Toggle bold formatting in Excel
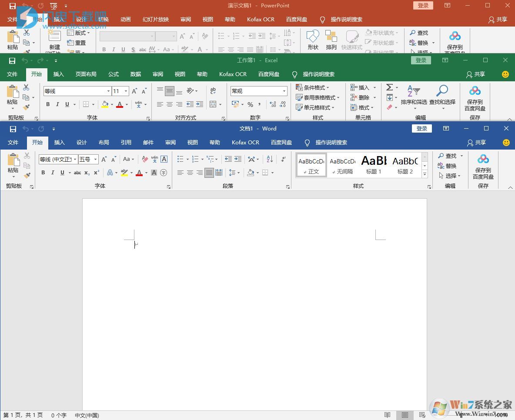515x420 pixels. (48, 104)
